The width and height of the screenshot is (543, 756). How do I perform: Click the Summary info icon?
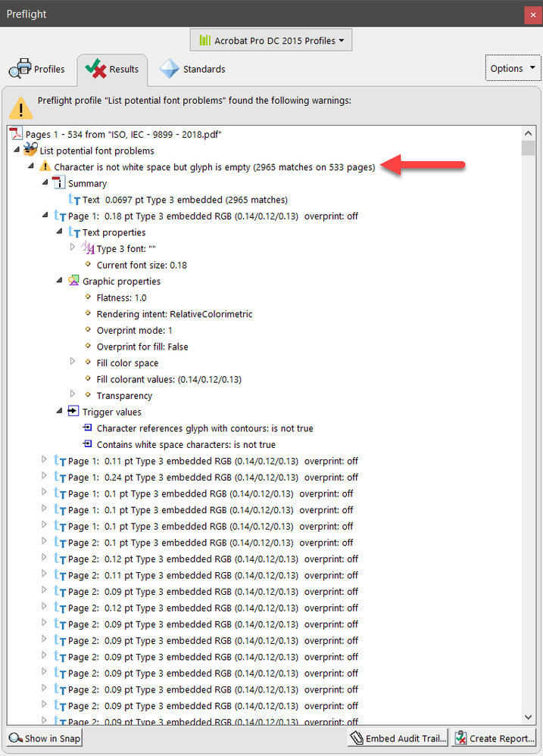point(58,182)
